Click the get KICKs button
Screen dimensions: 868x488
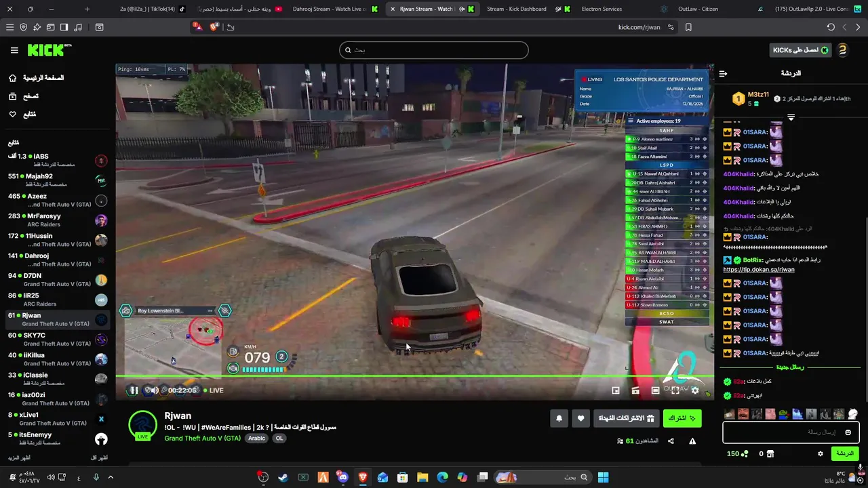(800, 50)
